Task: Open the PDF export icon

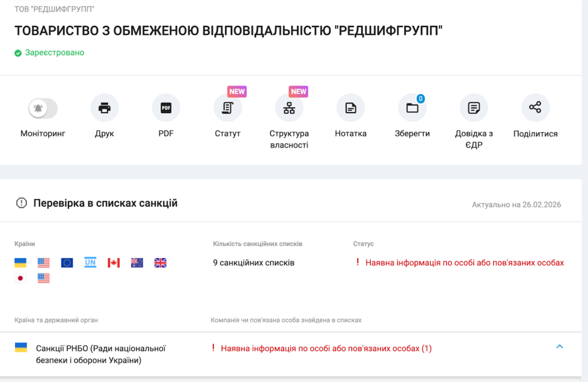Action: (166, 108)
